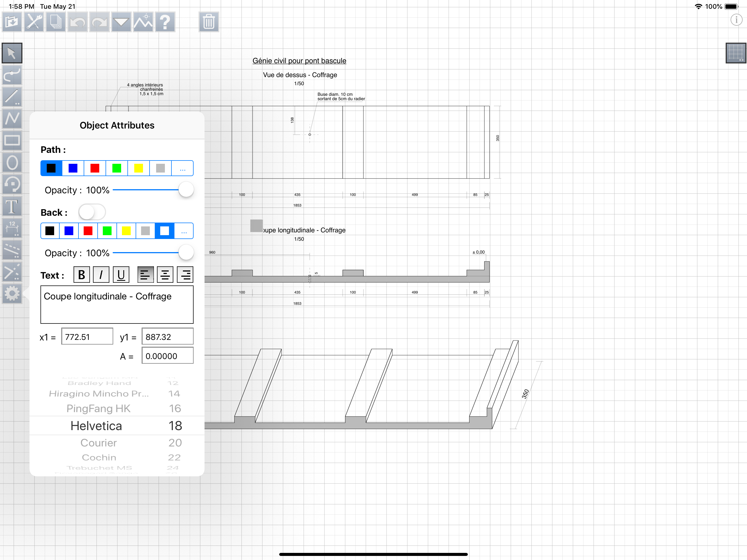Select the trim/intersection tool
This screenshot has width=747, height=560.
[x=12, y=272]
